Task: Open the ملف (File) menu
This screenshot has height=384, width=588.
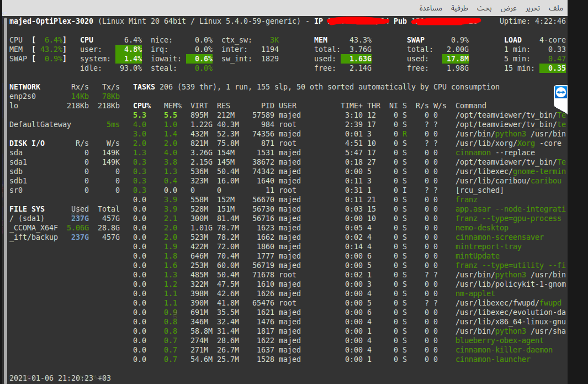Action: 555,8
